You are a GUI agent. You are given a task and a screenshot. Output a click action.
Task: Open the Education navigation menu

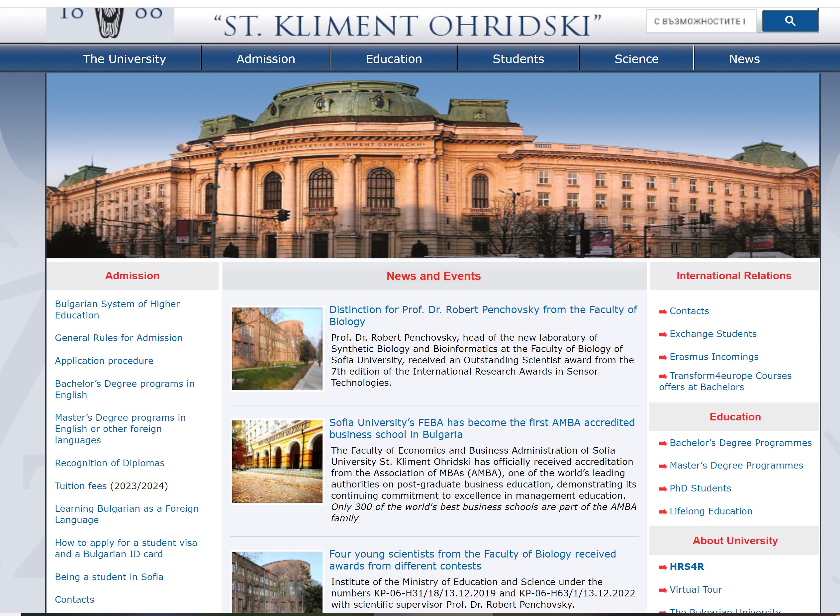coord(394,59)
